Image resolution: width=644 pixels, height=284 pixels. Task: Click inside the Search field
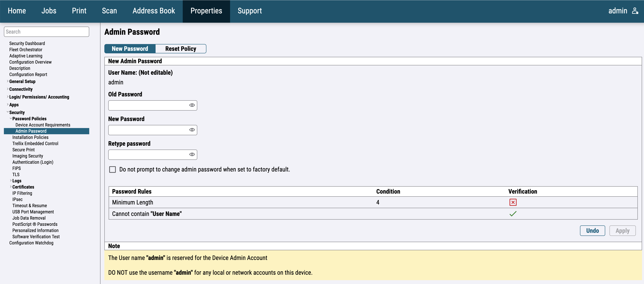[x=46, y=31]
